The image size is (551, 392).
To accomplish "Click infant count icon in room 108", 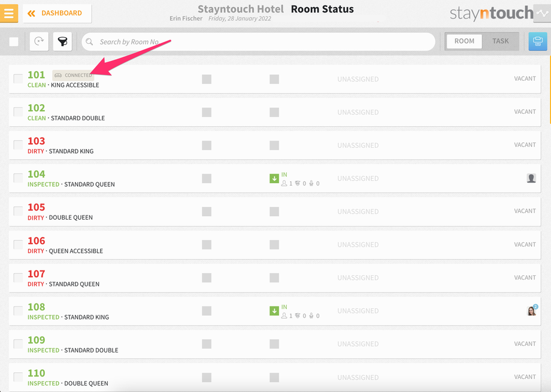I will pyautogui.click(x=311, y=315).
